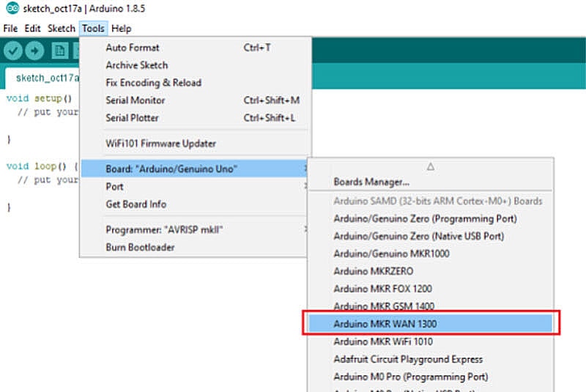This screenshot has height=392, width=586.
Task: Click Boards Manager... entry
Action: click(x=371, y=182)
